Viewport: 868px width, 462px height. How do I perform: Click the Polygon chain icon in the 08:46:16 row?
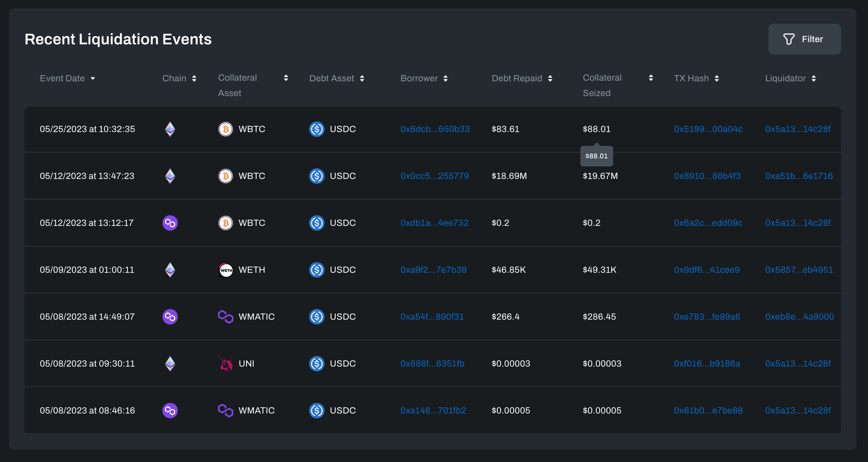170,410
